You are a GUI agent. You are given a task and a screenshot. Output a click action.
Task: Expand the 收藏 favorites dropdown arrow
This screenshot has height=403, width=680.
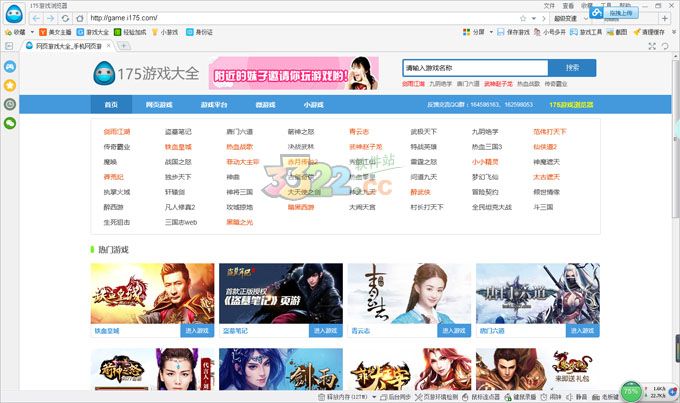[32, 32]
